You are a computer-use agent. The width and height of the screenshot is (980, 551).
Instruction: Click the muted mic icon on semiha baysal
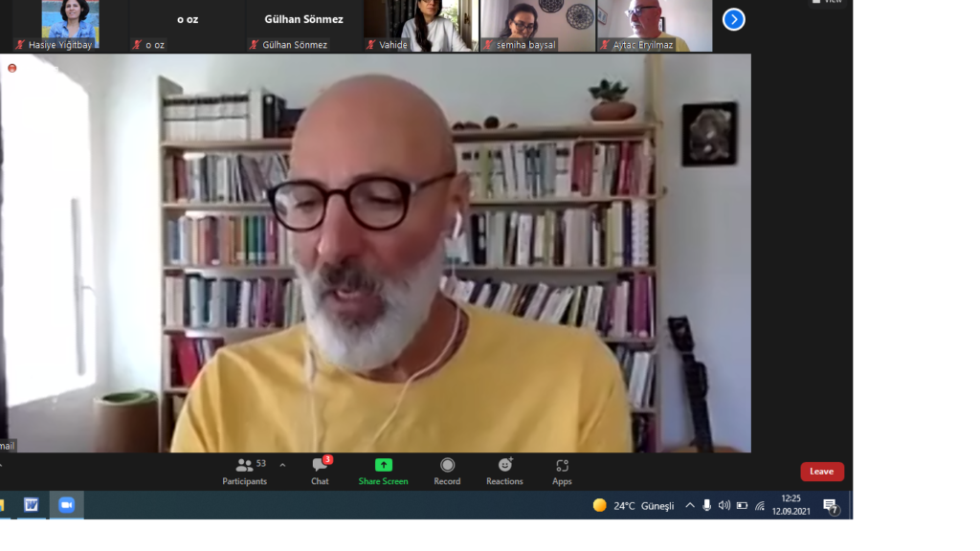[487, 44]
